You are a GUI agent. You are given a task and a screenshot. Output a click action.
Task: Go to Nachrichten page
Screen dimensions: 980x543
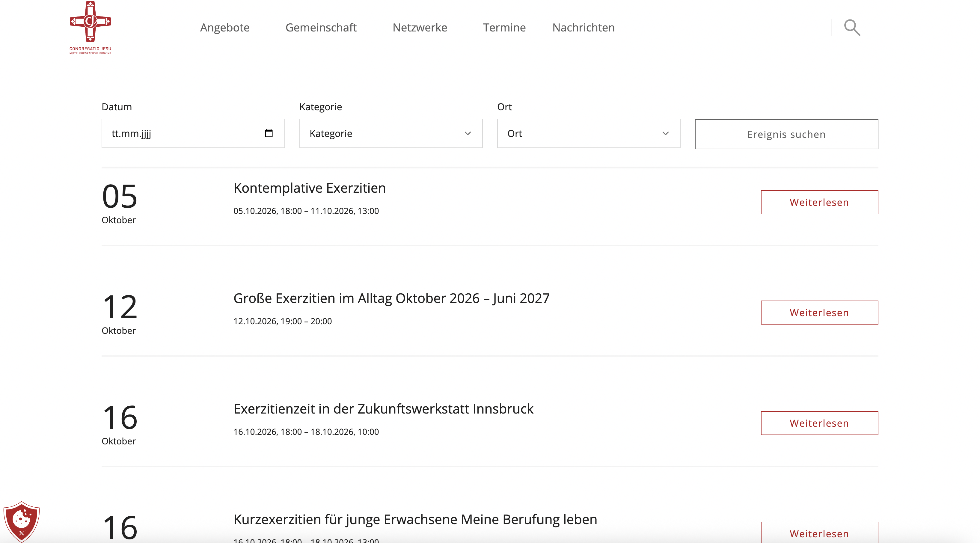[583, 27]
